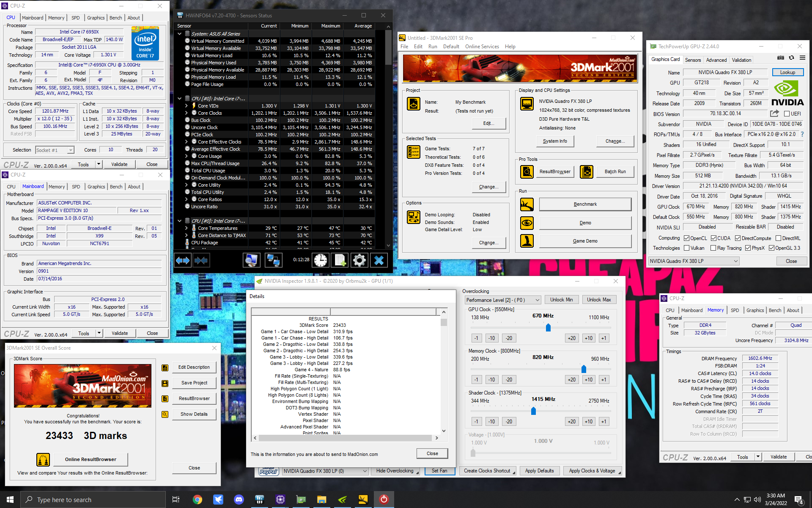Click HWiNFO save log file icon

(x=340, y=260)
